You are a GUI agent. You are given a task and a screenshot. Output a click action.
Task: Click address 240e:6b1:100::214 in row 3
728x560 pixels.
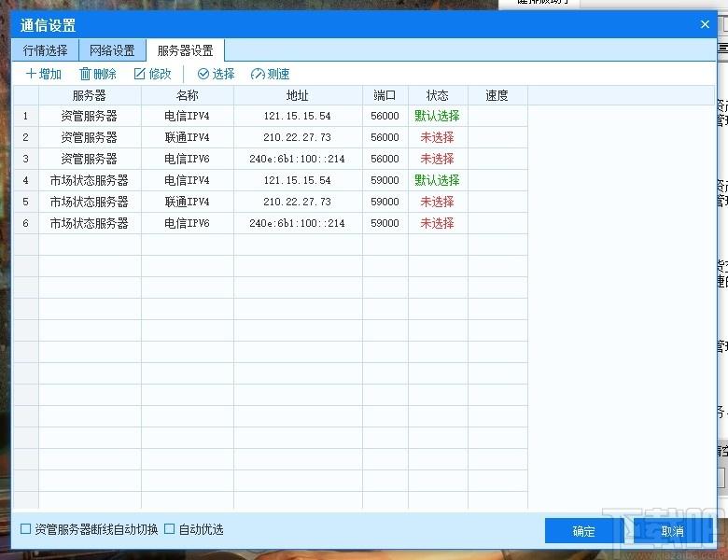click(x=297, y=159)
